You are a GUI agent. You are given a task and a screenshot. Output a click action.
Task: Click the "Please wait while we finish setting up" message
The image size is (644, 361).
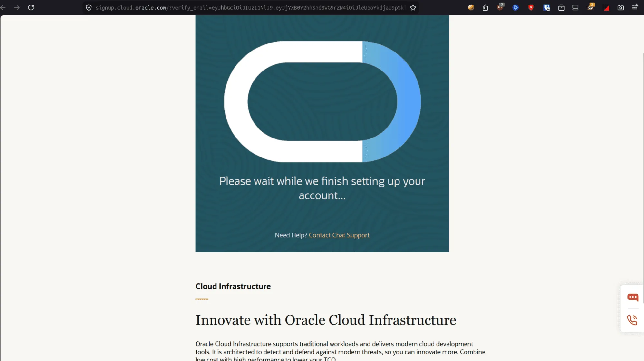click(322, 188)
